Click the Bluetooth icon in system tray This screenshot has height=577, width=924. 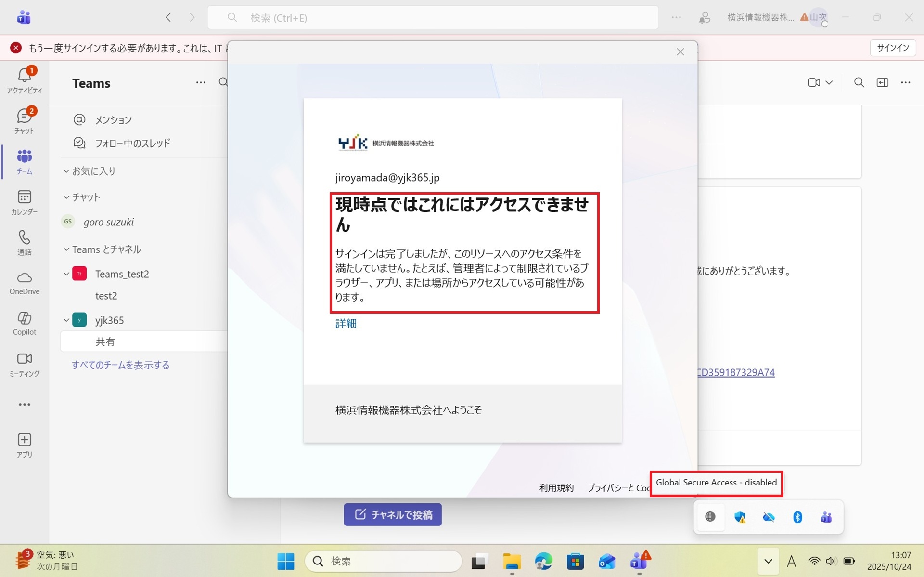click(x=797, y=517)
